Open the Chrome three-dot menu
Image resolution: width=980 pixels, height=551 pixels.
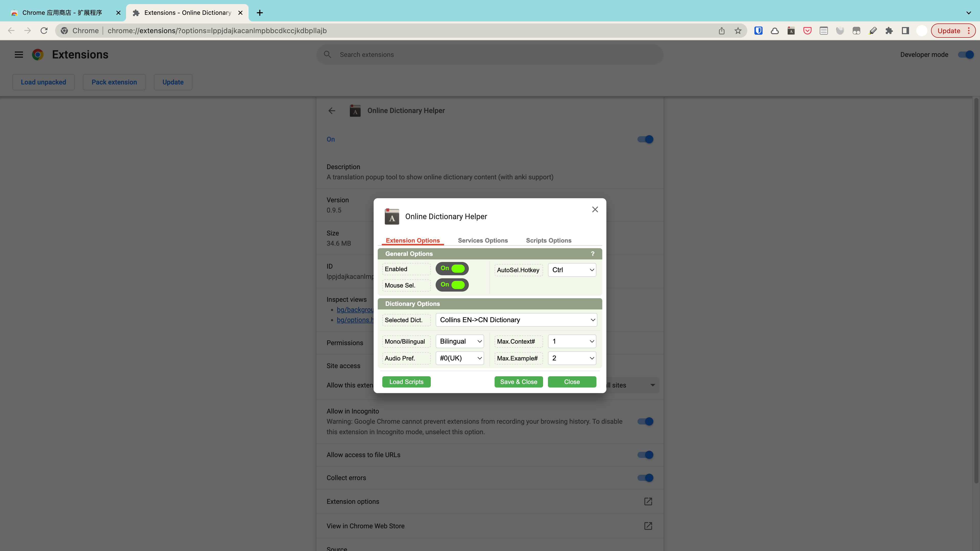[x=969, y=31]
